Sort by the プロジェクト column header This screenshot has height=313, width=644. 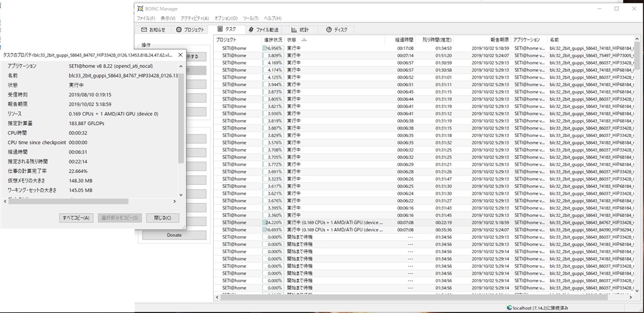point(238,40)
